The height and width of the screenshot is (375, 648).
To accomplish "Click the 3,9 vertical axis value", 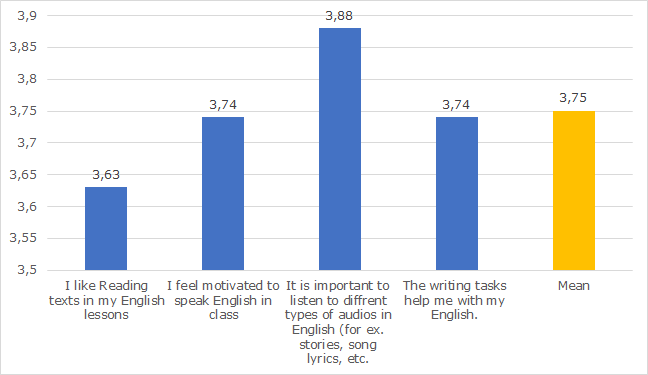I will pos(27,16).
